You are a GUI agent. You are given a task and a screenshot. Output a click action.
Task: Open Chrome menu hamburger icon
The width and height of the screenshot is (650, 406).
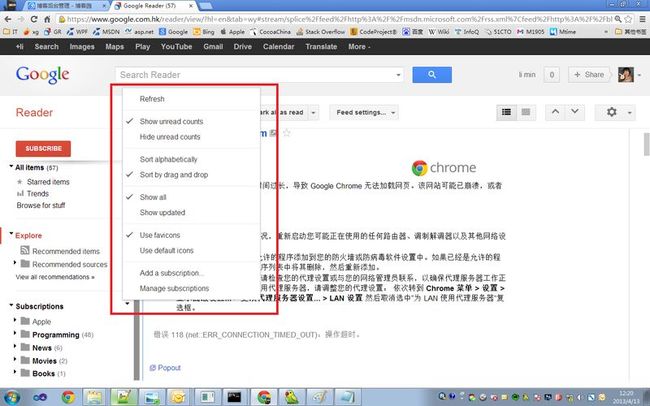pos(642,19)
